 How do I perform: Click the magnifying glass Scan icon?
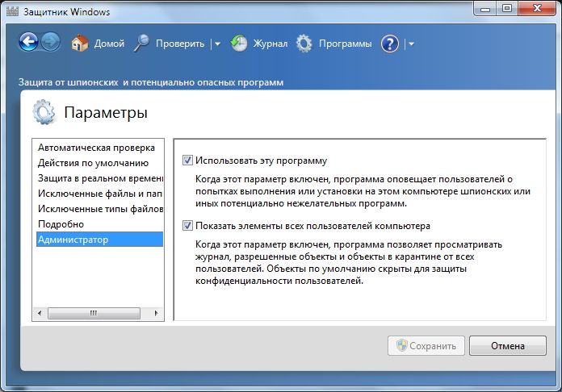click(x=142, y=44)
